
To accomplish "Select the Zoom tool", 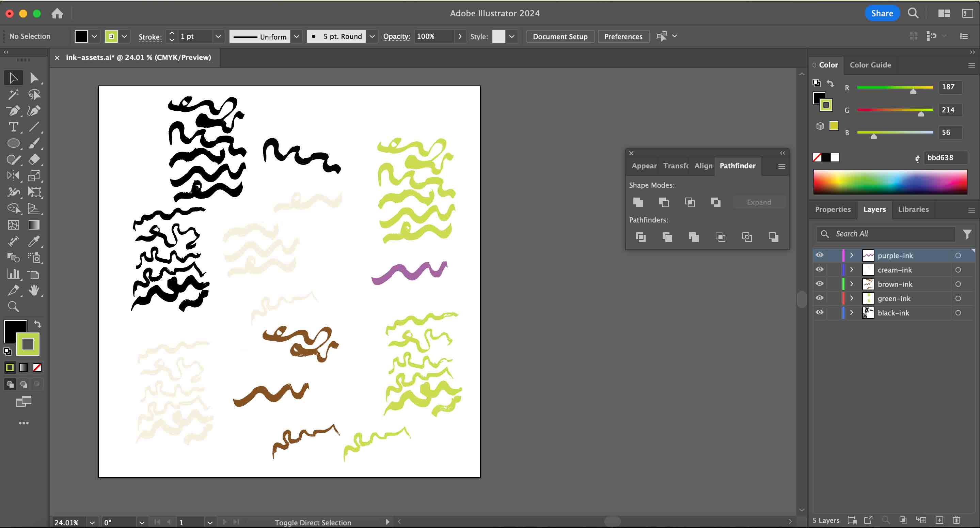I will coord(14,307).
